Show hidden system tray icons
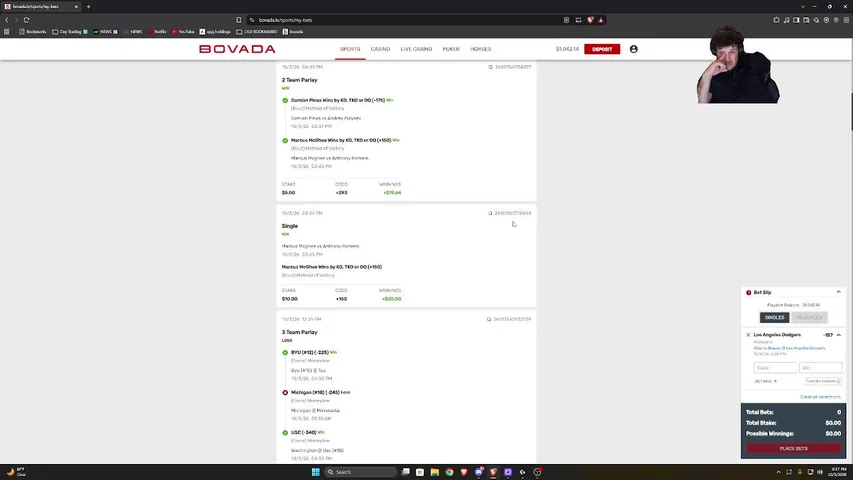853x480 pixels. tap(778, 472)
